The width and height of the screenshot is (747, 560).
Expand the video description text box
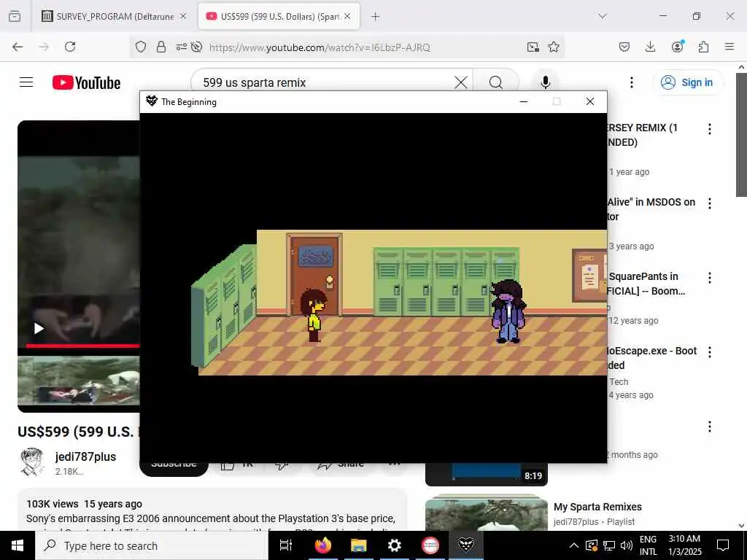(212, 510)
